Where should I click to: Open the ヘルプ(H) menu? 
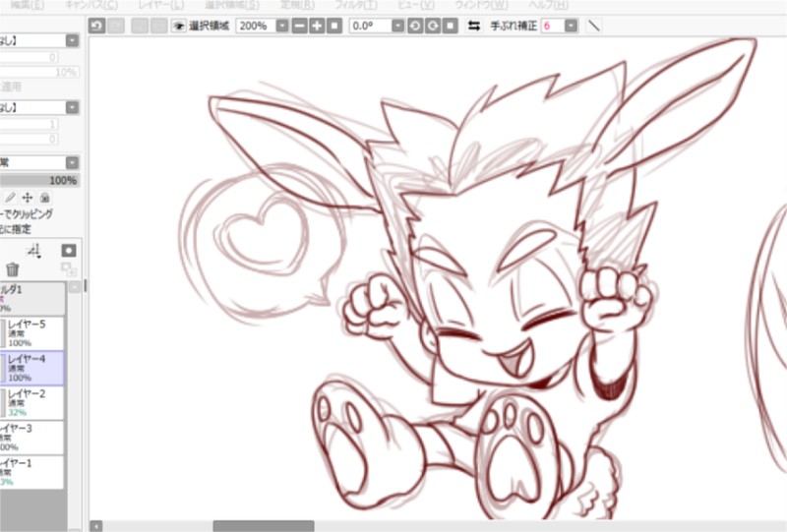click(549, 6)
